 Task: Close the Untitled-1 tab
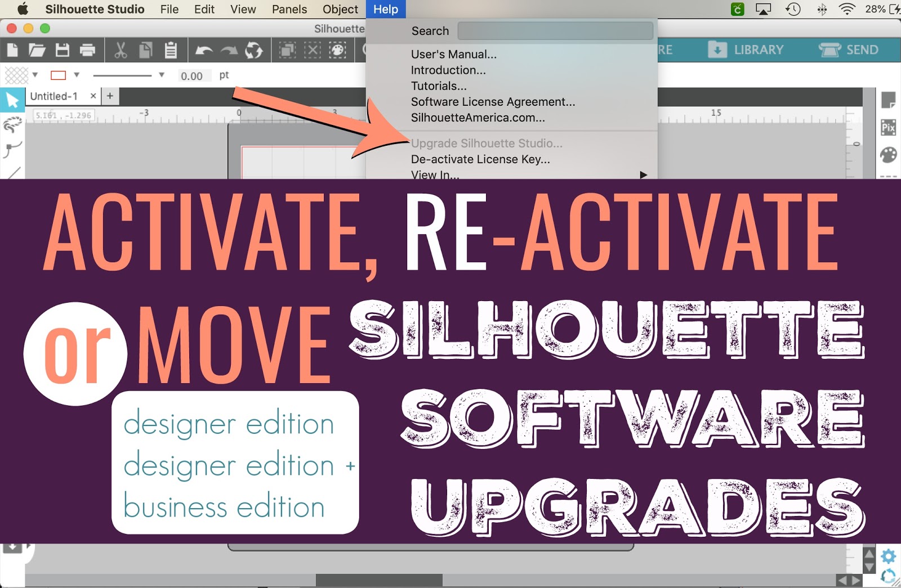[93, 96]
